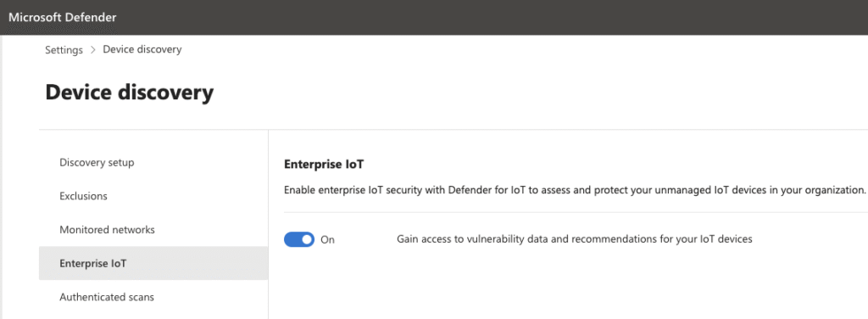This screenshot has width=868, height=319.
Task: Click the 'Gain access to vulnerability data' text
Action: click(575, 239)
